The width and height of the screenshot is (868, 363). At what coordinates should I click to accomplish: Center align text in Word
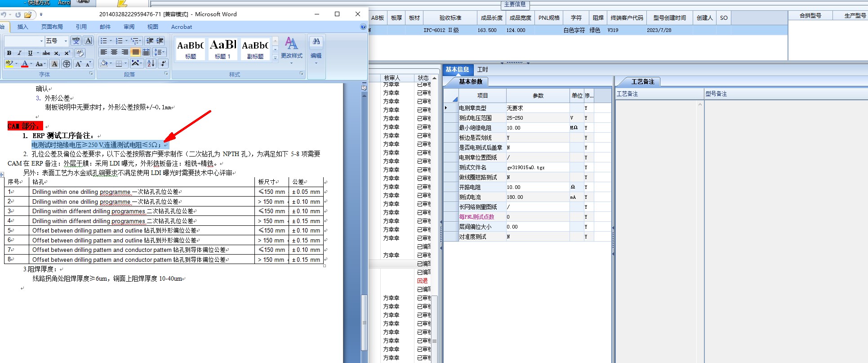[114, 52]
